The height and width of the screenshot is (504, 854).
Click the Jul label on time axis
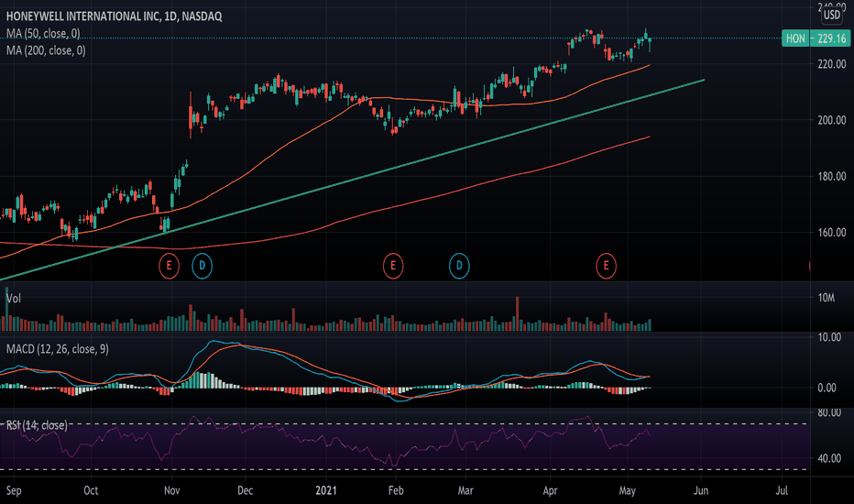point(782,490)
